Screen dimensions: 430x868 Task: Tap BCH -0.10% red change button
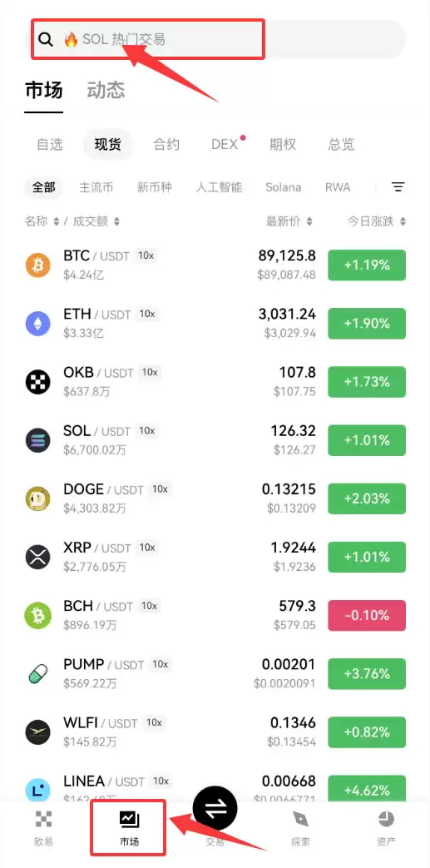point(367,616)
